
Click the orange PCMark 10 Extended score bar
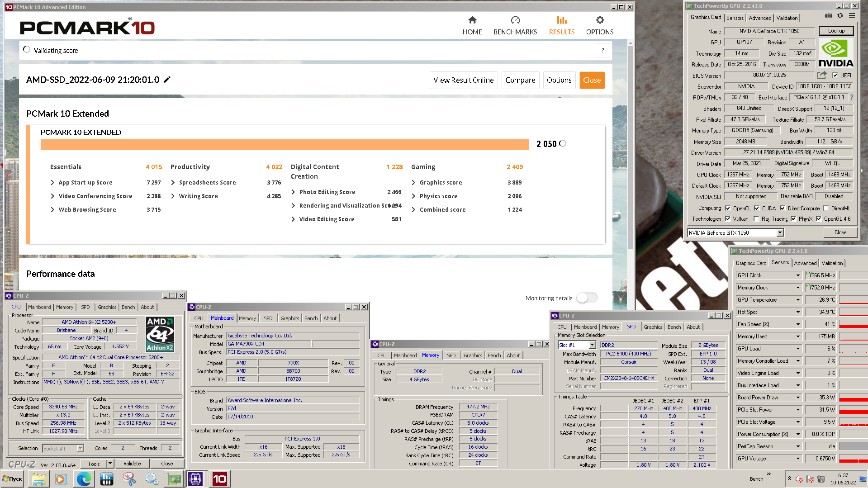[285, 144]
